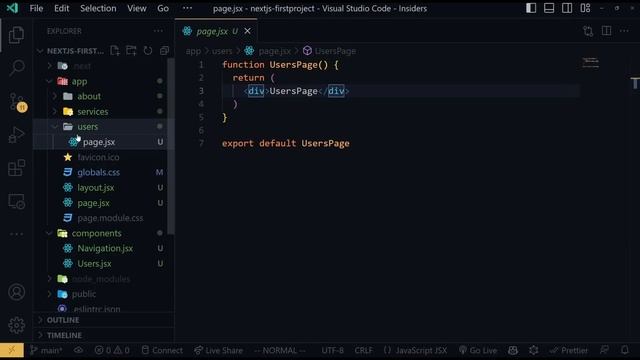Open the Search view

pyautogui.click(x=16, y=68)
